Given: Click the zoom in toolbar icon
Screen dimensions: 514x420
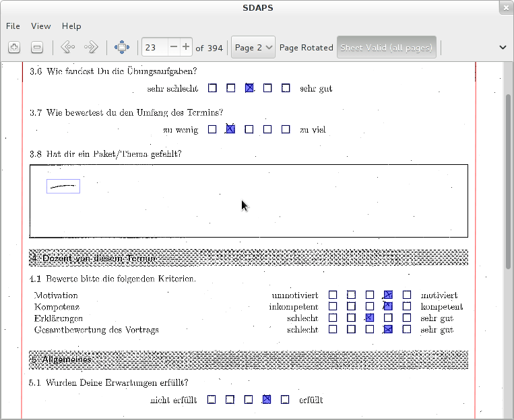Looking at the screenshot, I should pos(13,48).
